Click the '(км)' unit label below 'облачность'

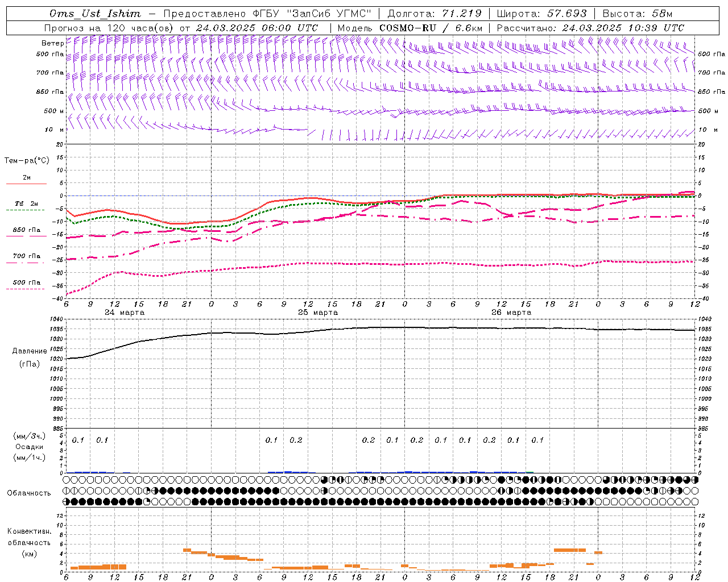pos(29,553)
